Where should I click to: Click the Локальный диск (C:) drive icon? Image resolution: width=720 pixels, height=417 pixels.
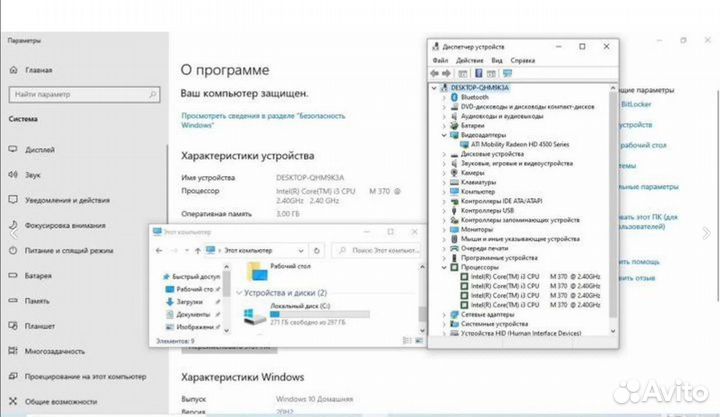click(x=254, y=316)
